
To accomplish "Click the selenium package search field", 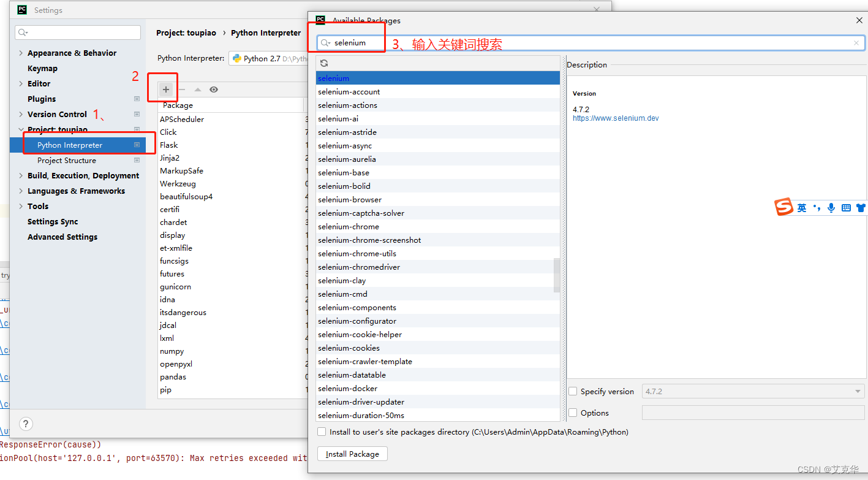I will pyautogui.click(x=591, y=43).
